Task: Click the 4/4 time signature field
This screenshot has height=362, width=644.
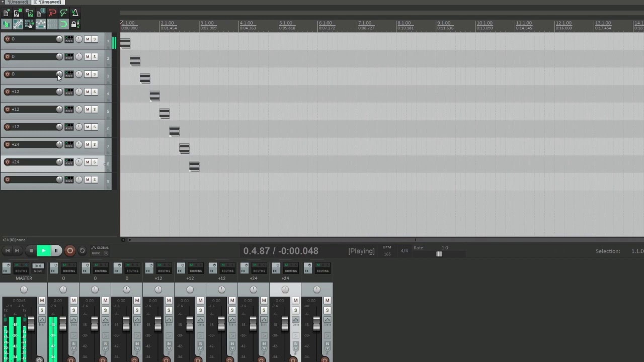Action: [404, 250]
